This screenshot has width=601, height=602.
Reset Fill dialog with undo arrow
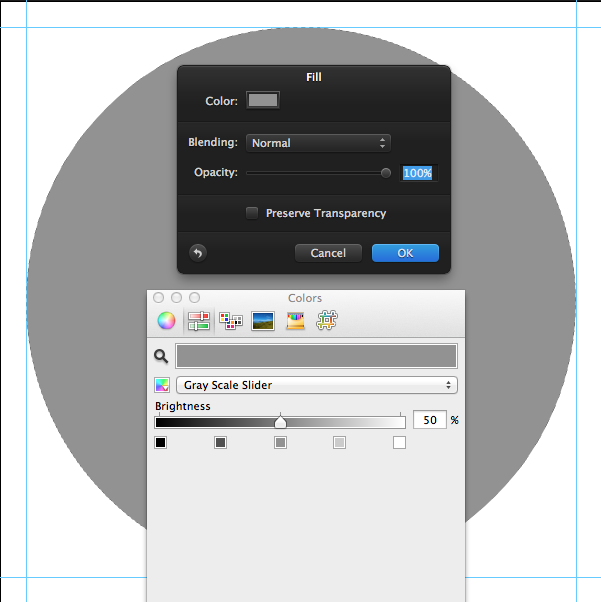click(x=198, y=253)
